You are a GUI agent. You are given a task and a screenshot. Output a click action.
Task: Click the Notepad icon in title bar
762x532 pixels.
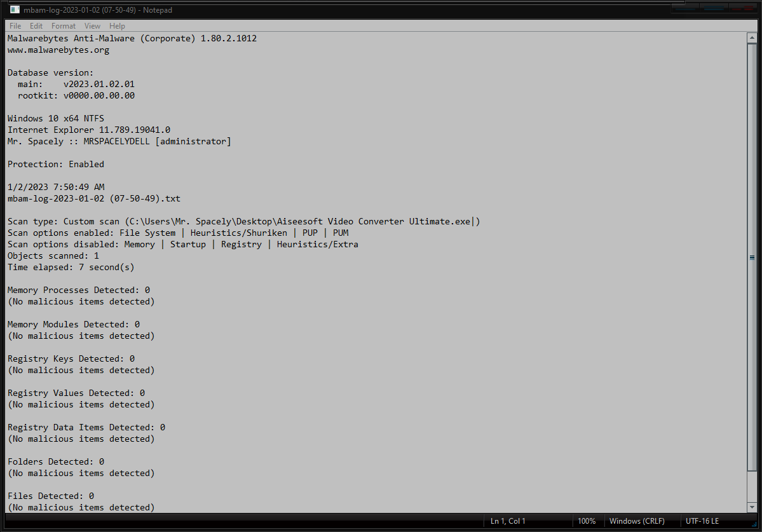point(15,10)
